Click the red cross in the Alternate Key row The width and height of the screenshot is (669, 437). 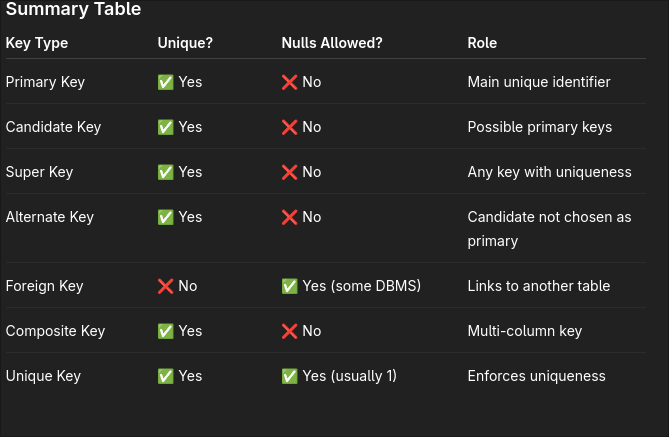point(290,217)
